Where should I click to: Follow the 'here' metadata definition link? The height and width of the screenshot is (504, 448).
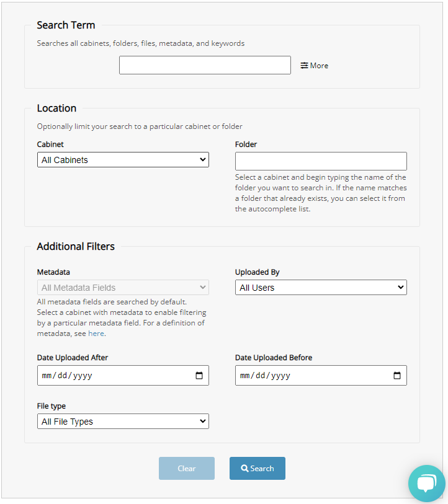point(96,334)
